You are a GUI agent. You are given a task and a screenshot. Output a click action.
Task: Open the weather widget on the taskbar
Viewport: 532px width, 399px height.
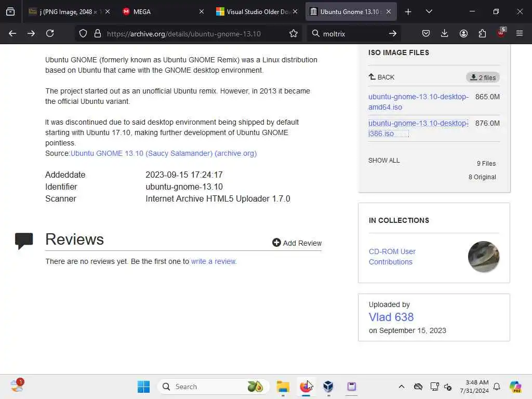click(17, 386)
